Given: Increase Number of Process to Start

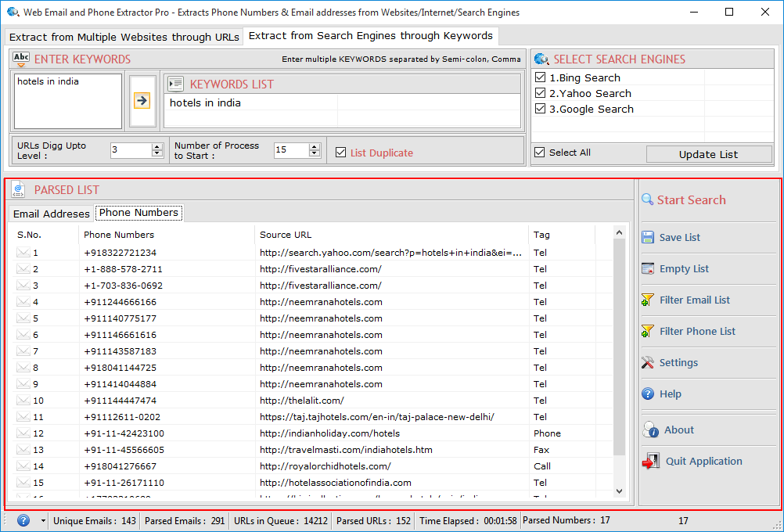Looking at the screenshot, I should 315,146.
